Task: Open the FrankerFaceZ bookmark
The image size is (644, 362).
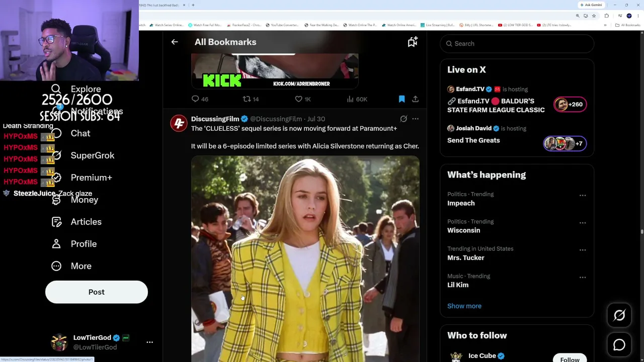Action: [x=245, y=25]
